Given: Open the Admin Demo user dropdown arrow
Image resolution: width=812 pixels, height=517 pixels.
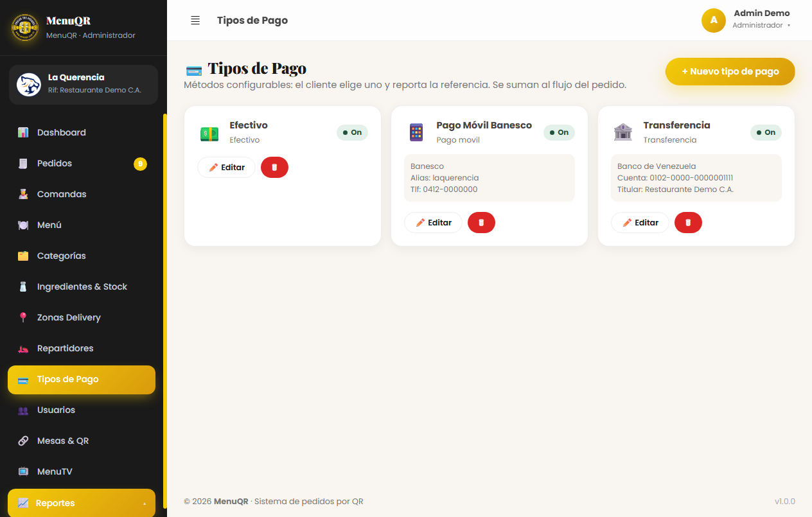Looking at the screenshot, I should pyautogui.click(x=788, y=26).
